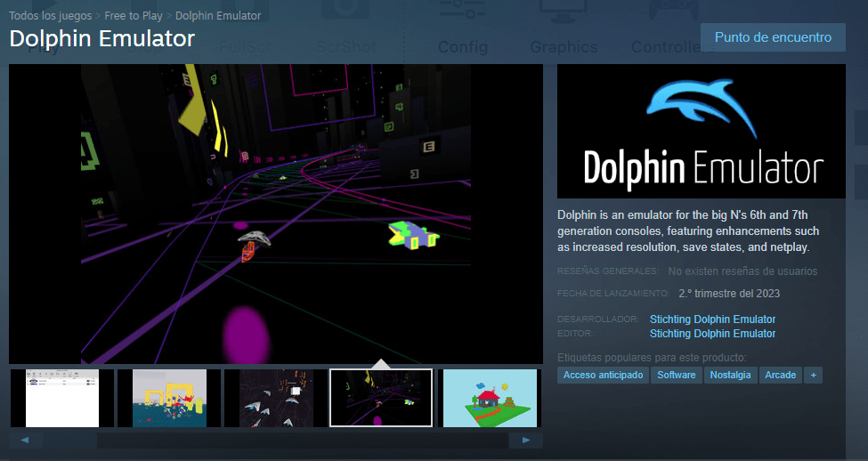This screenshot has height=461, width=868.
Task: Select the 'Acceso anticipado' tag
Action: (x=603, y=375)
